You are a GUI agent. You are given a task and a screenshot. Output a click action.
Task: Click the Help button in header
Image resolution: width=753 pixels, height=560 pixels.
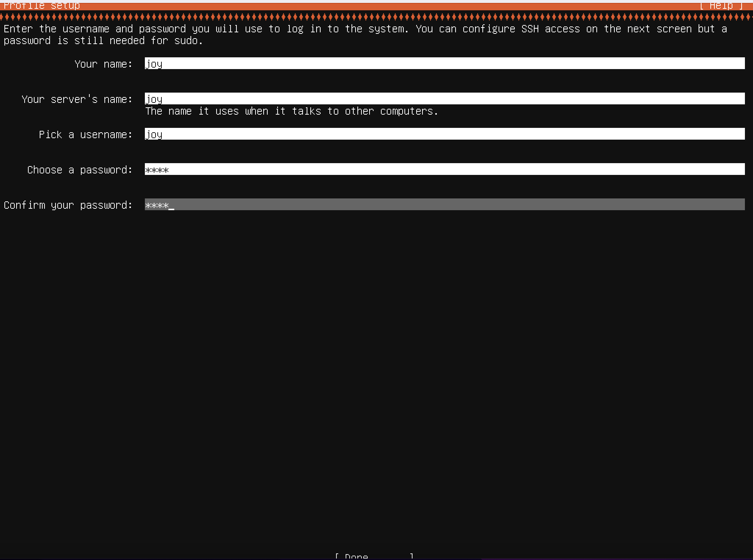(721, 6)
